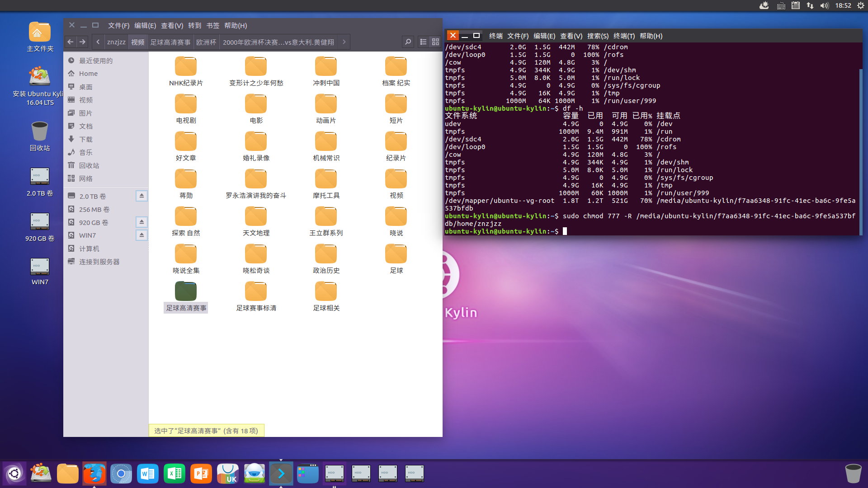Jump to 足球高清赛事 breadcrumb
Viewport: 868px width, 488px height.
[170, 42]
